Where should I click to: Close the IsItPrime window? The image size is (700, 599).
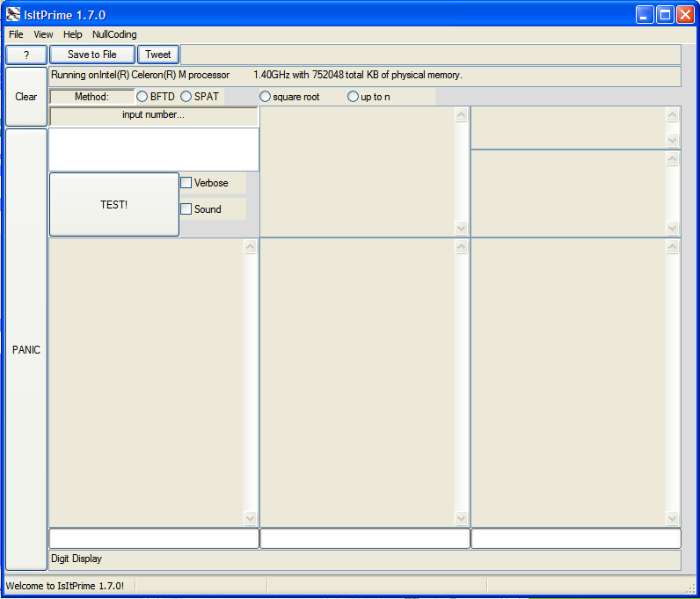(x=685, y=15)
